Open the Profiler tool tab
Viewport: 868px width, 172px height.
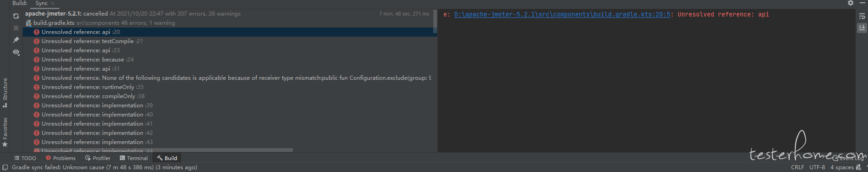(x=97, y=158)
